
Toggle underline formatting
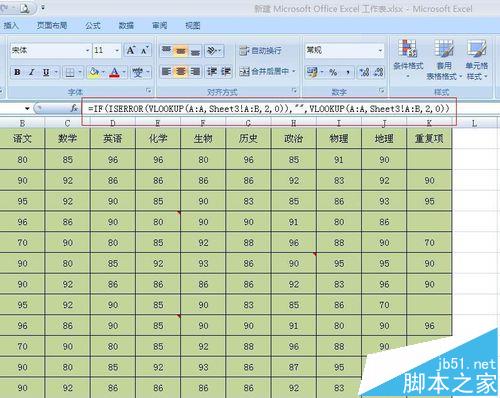pos(46,72)
